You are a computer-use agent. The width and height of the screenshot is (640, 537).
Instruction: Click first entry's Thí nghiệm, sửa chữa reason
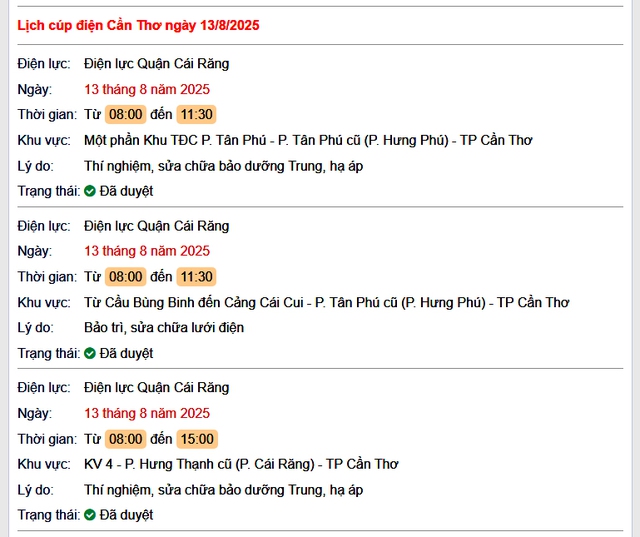224,166
